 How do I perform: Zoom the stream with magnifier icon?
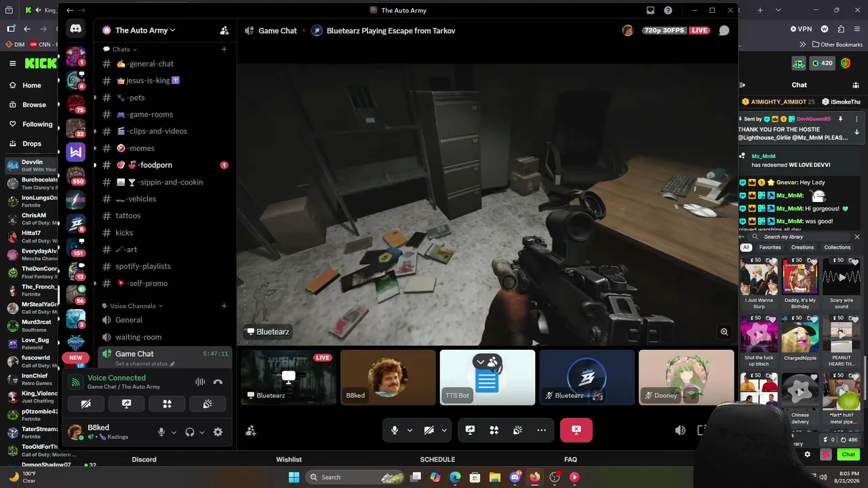(x=724, y=332)
